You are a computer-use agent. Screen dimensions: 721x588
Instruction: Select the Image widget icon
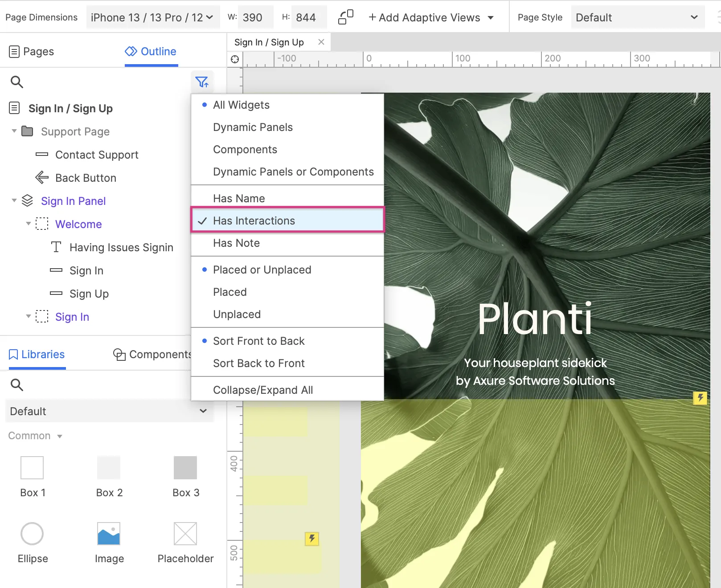[109, 534]
